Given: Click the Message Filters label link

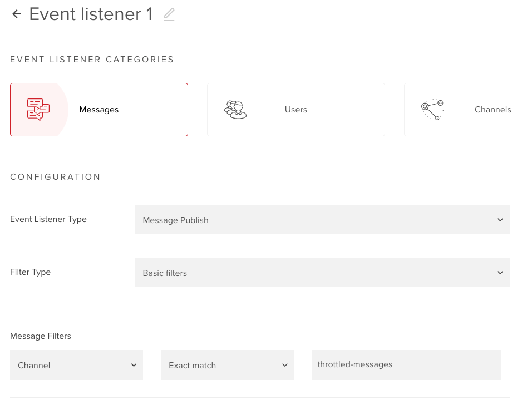Looking at the screenshot, I should pos(40,336).
